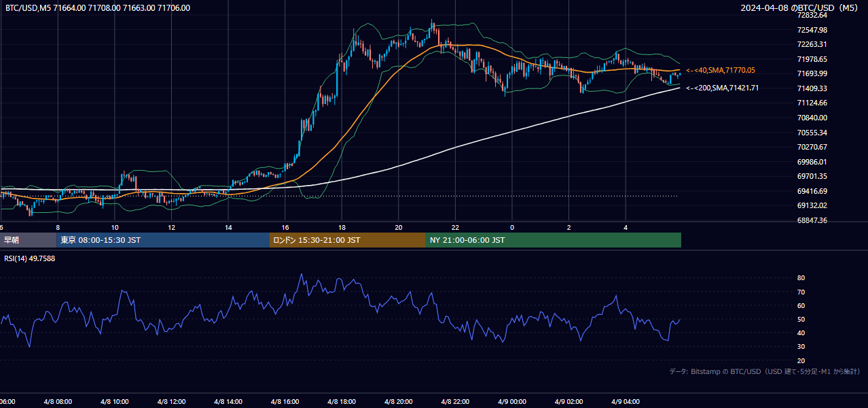The height and width of the screenshot is (408, 868).
Task: Click price axis label 72263.31
Action: (x=812, y=44)
